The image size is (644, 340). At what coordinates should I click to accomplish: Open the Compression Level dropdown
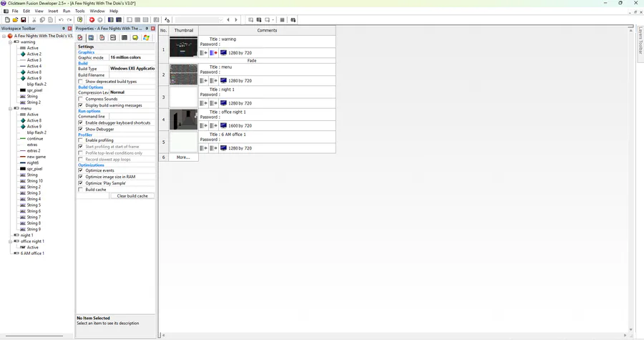[132, 92]
